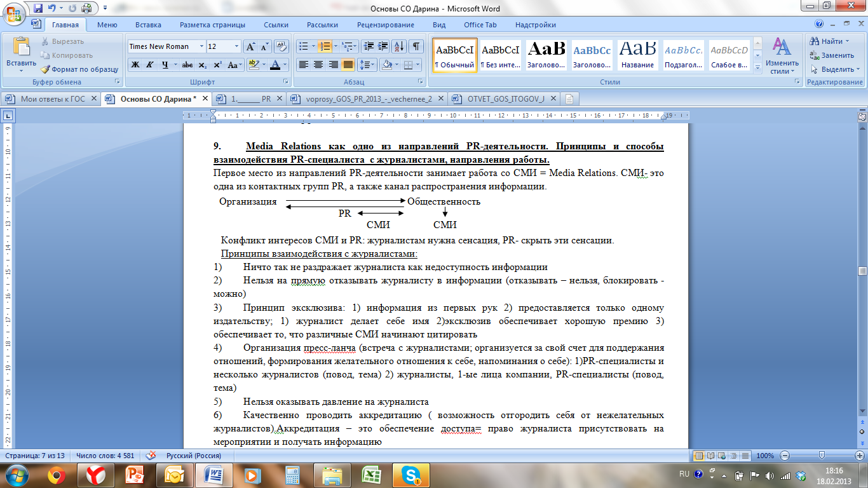Decrease paragraph indent

367,46
